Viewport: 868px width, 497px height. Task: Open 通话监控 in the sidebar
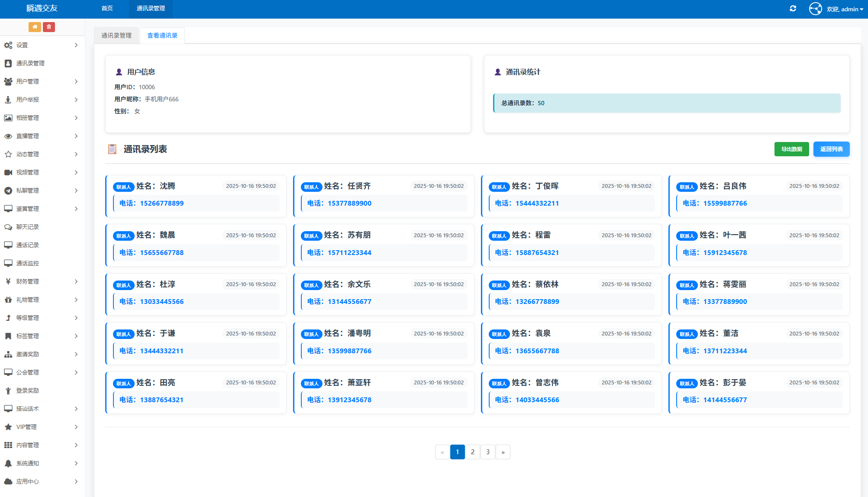point(27,263)
